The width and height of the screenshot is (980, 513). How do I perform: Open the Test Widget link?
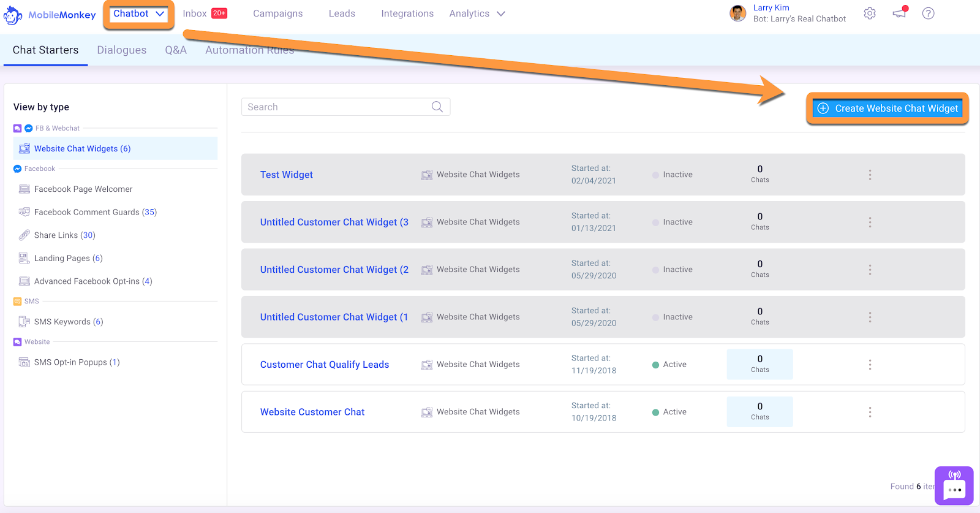click(287, 175)
